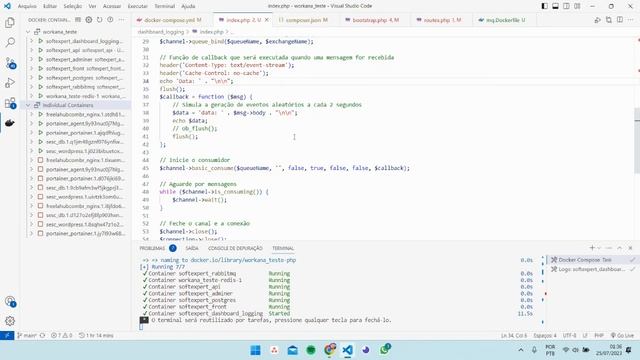Screen dimensions: 640x360
Task: Click the errors and warnings status item
Action: coord(61,336)
